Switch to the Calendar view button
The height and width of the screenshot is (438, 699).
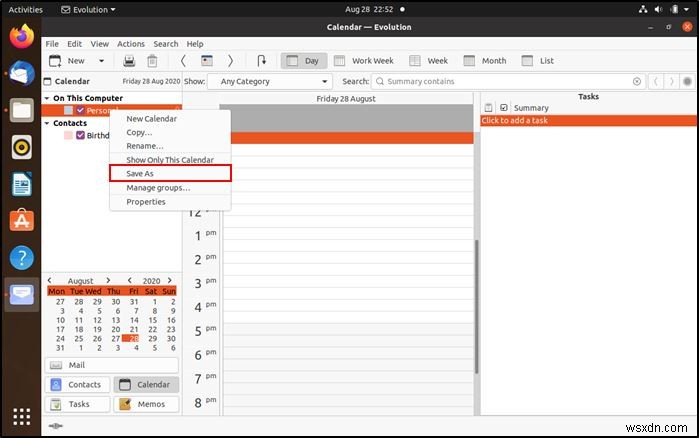[146, 384]
